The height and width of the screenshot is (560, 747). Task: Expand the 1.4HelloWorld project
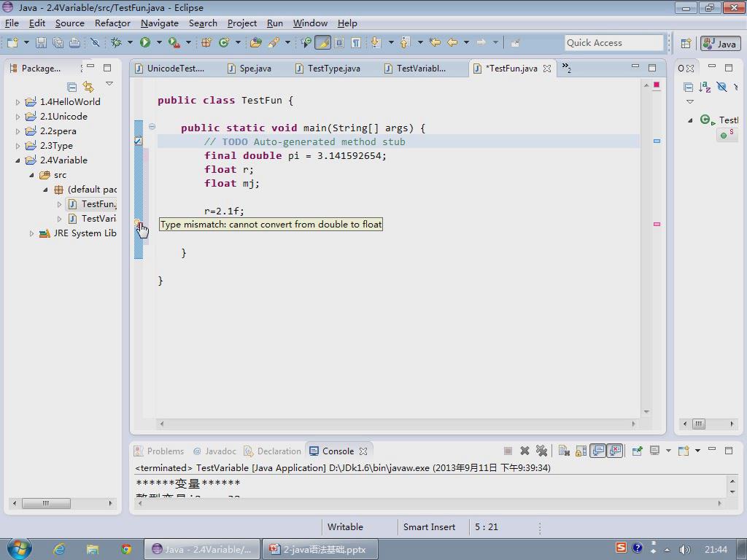tap(18, 102)
